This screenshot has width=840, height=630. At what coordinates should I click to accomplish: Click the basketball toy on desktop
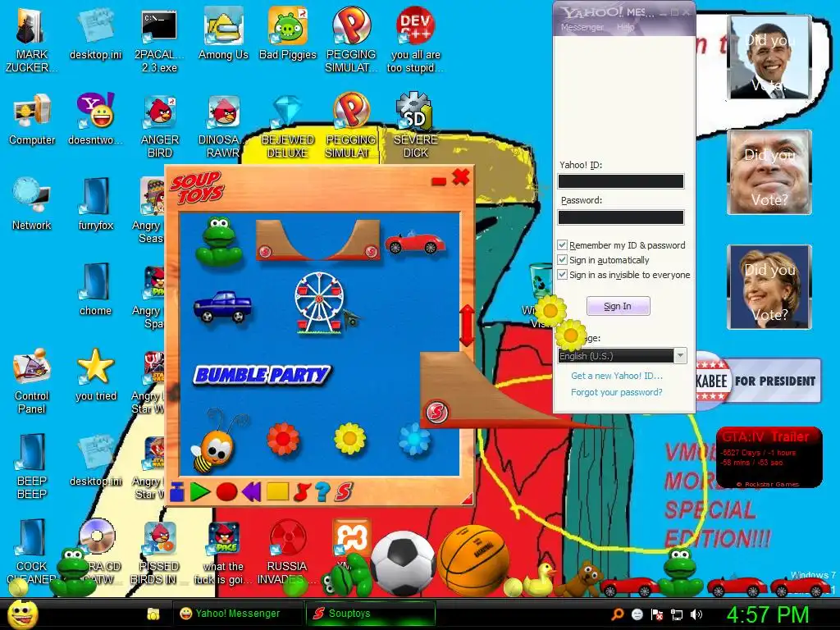click(473, 560)
